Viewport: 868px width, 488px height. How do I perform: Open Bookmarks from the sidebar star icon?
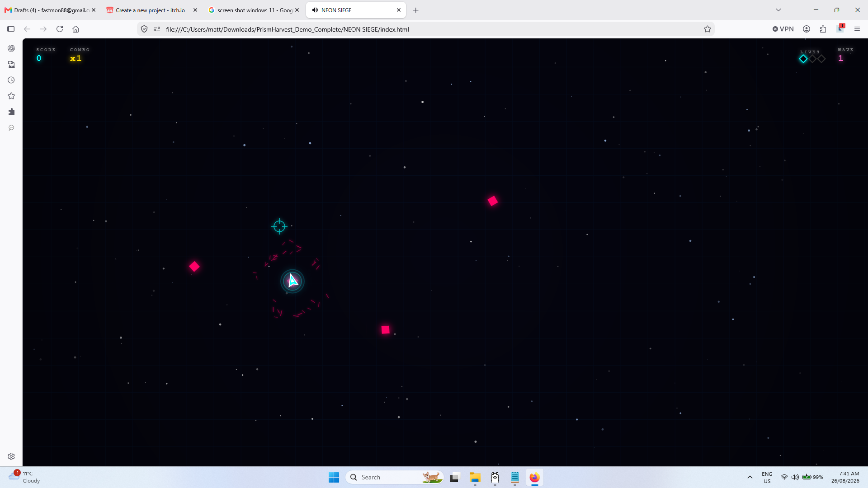click(x=11, y=96)
